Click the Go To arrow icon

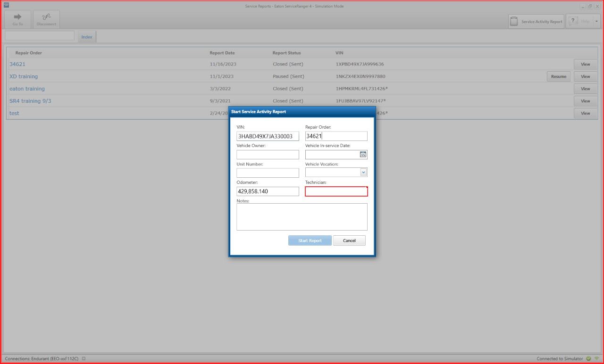pos(17,17)
